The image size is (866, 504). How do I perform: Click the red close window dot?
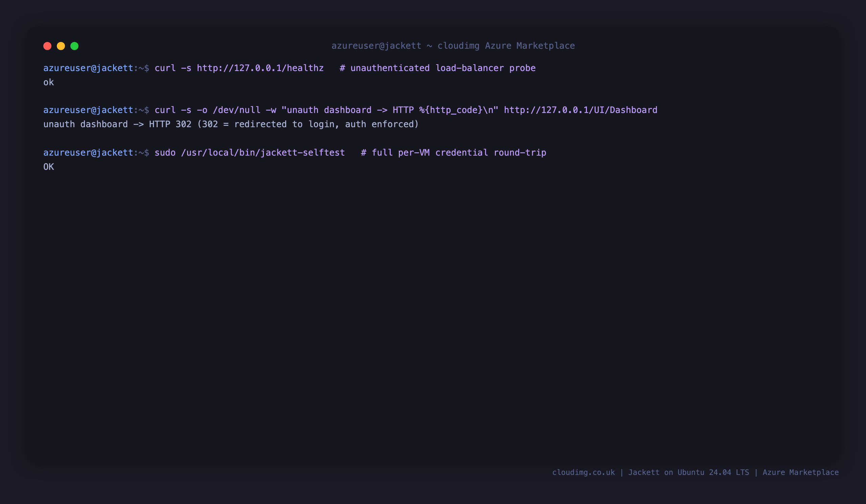[47, 46]
